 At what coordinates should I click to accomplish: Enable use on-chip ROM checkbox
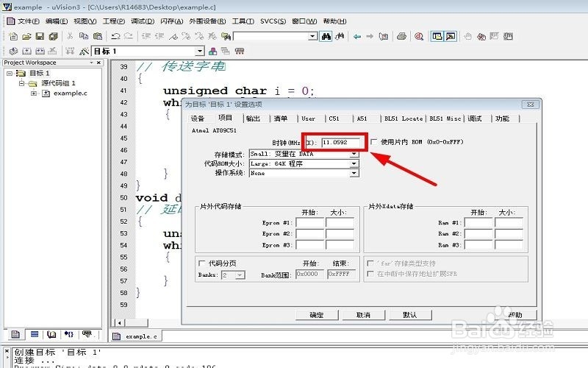click(x=373, y=141)
